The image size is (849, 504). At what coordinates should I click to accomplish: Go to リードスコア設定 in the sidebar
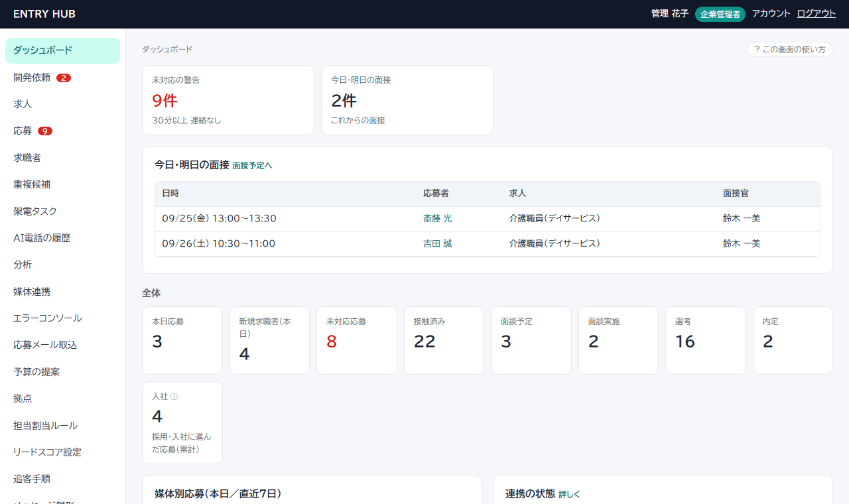[x=62, y=452]
